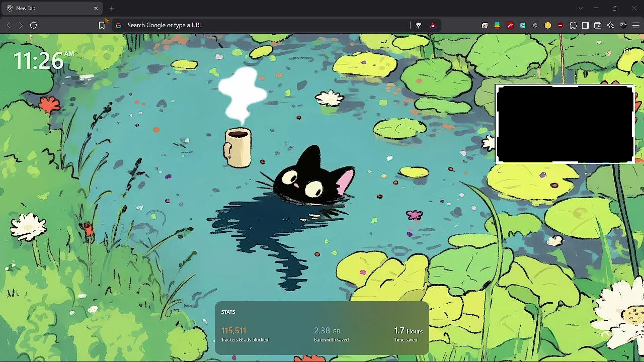Open the Brave hamburger main menu
644x362 pixels.
click(x=635, y=25)
